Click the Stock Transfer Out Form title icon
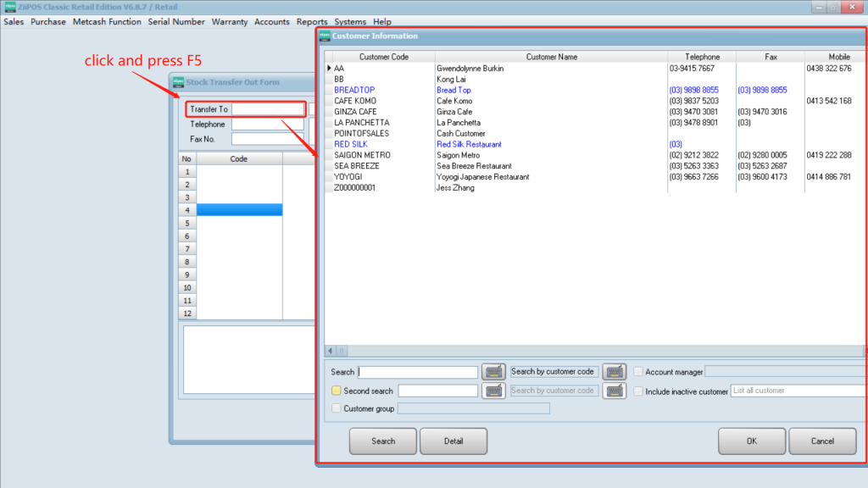This screenshot has height=488, width=868. click(x=179, y=82)
